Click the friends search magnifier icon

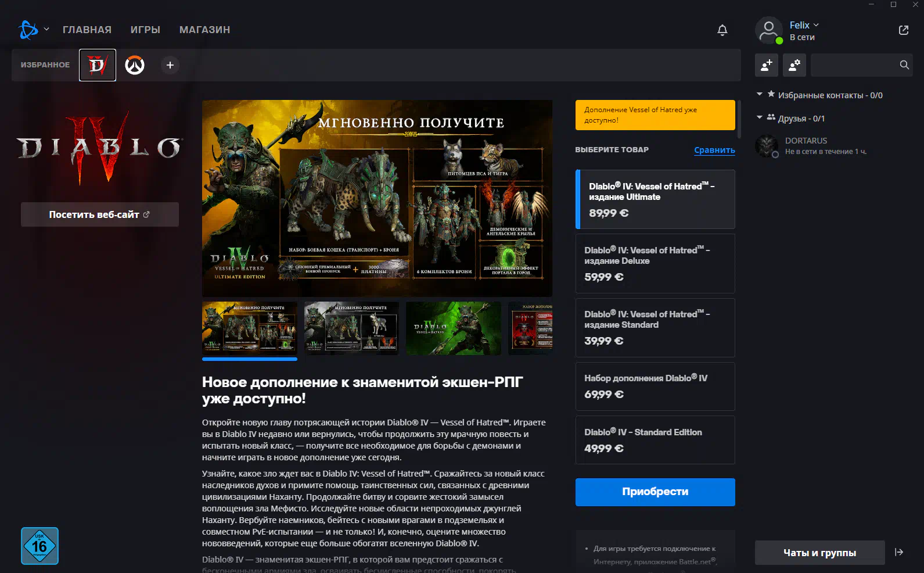[x=904, y=65]
